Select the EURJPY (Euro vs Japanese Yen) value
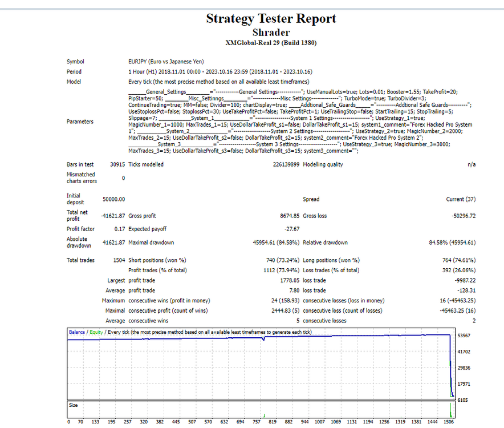Image resolution: width=504 pixels, height=428 pixels. click(x=166, y=62)
